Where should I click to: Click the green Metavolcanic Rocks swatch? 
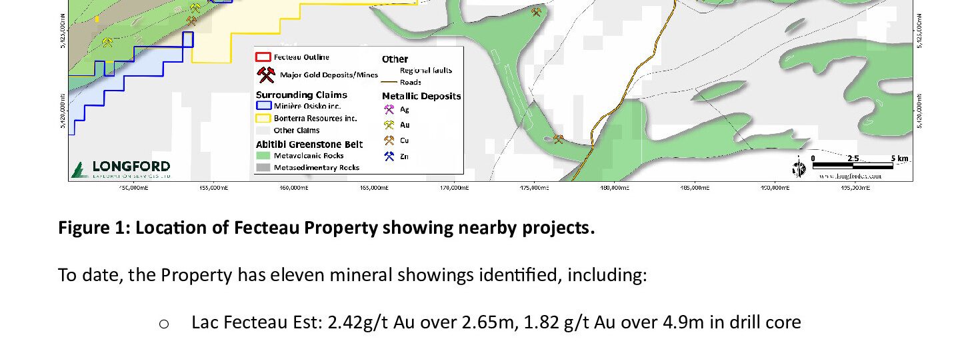(x=264, y=156)
